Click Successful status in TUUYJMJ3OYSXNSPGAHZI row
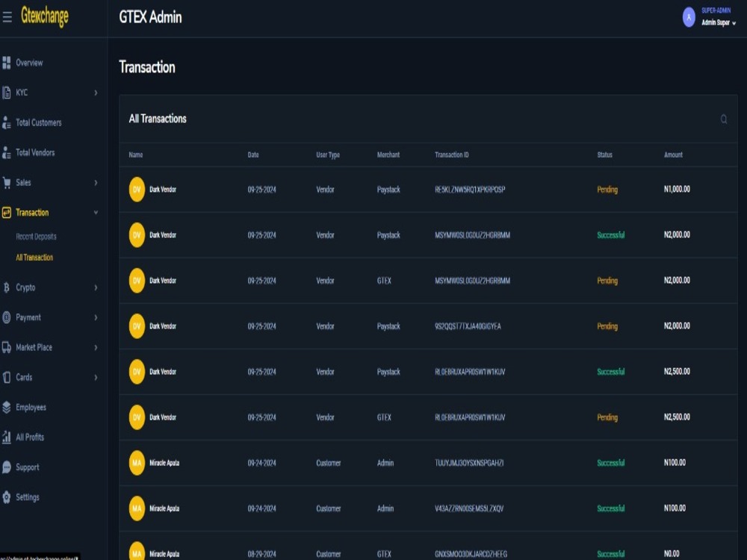The width and height of the screenshot is (747, 560). click(611, 463)
